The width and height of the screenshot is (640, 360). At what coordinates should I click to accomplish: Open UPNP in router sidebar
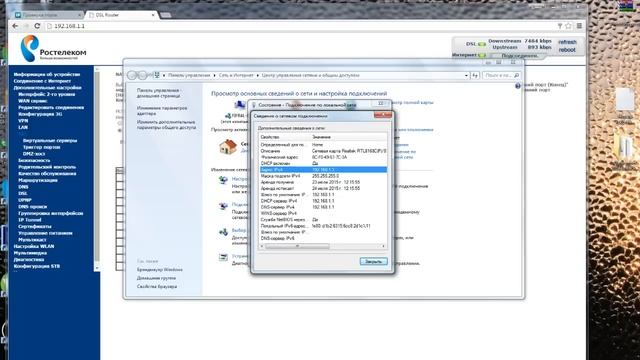[x=24, y=200]
